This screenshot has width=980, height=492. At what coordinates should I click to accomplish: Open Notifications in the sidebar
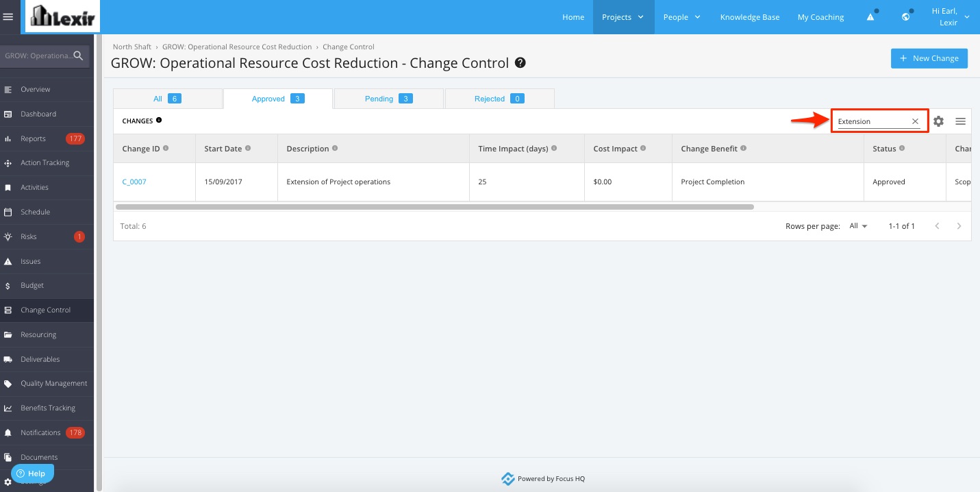point(47,432)
